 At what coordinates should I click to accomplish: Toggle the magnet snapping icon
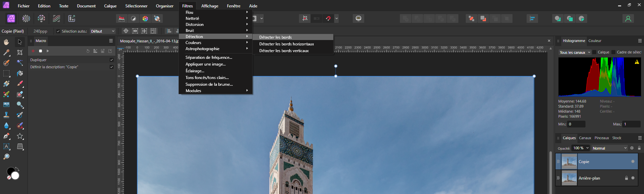(329, 18)
